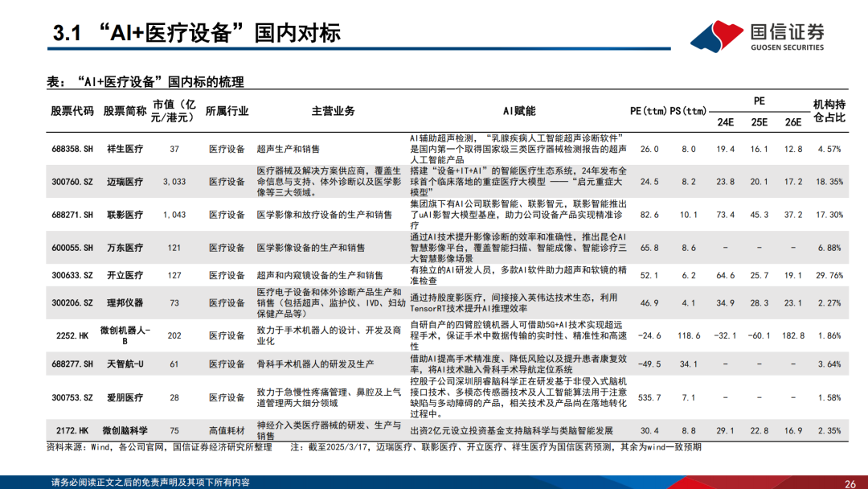The width and height of the screenshot is (868, 489).
Task: Click the footer disclaimer text
Action: (x=150, y=483)
